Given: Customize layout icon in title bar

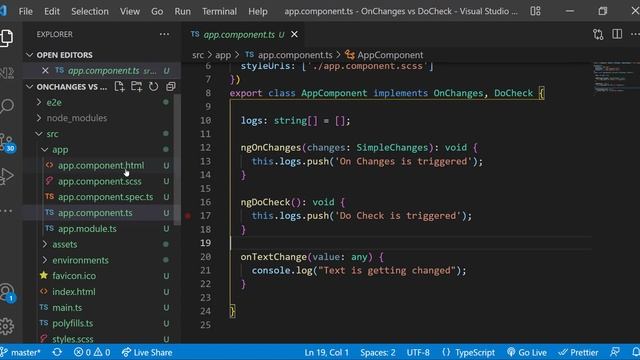Looking at the screenshot, I should click(536, 11).
